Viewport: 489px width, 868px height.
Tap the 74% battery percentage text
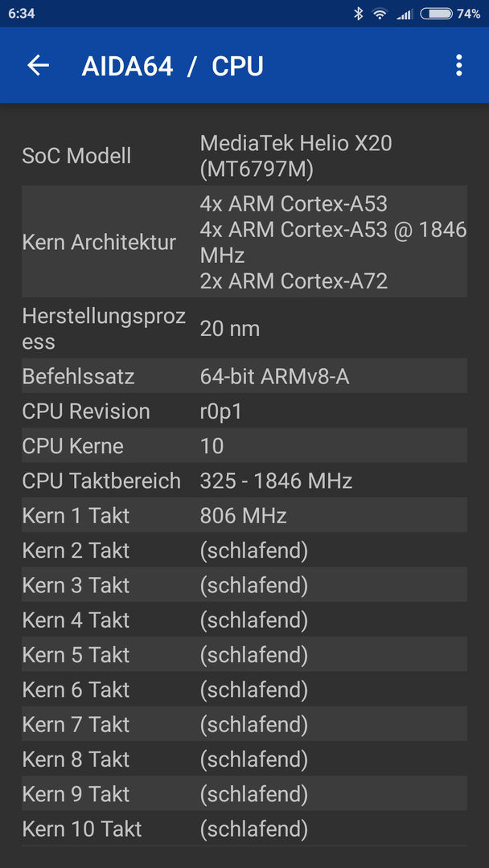click(469, 14)
